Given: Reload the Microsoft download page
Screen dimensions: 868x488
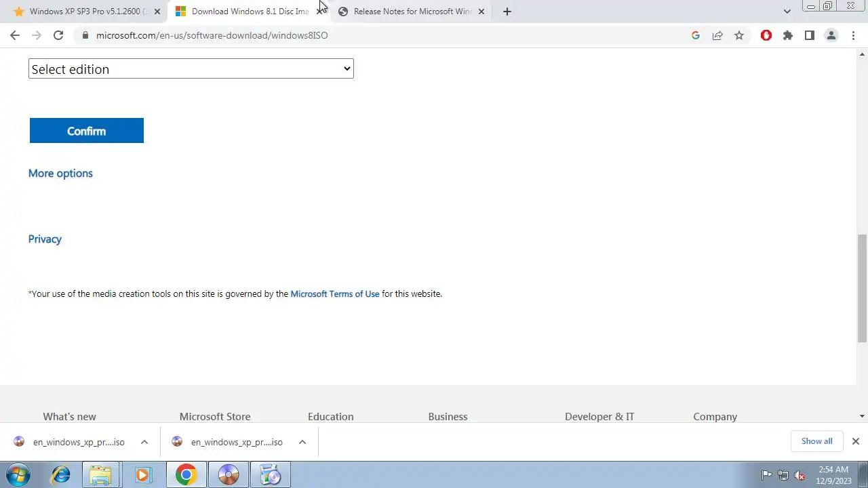Looking at the screenshot, I should (x=58, y=35).
